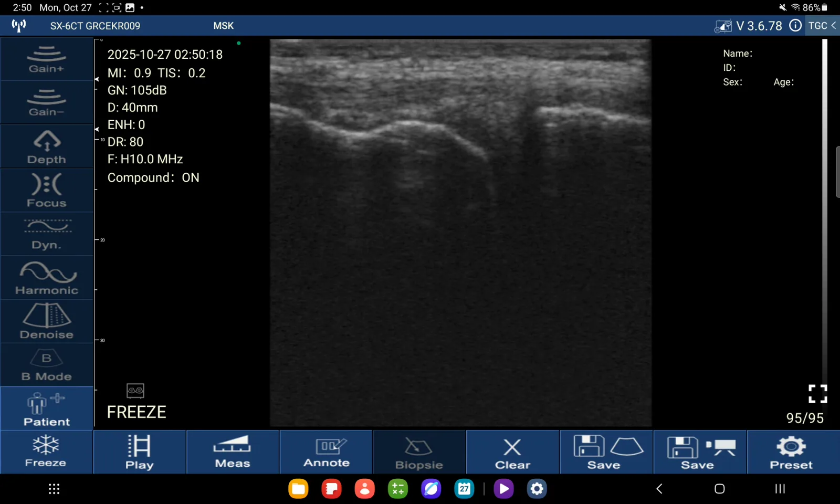Open the Annote annotation tool
Screen dimensions: 840x504
(x=326, y=452)
